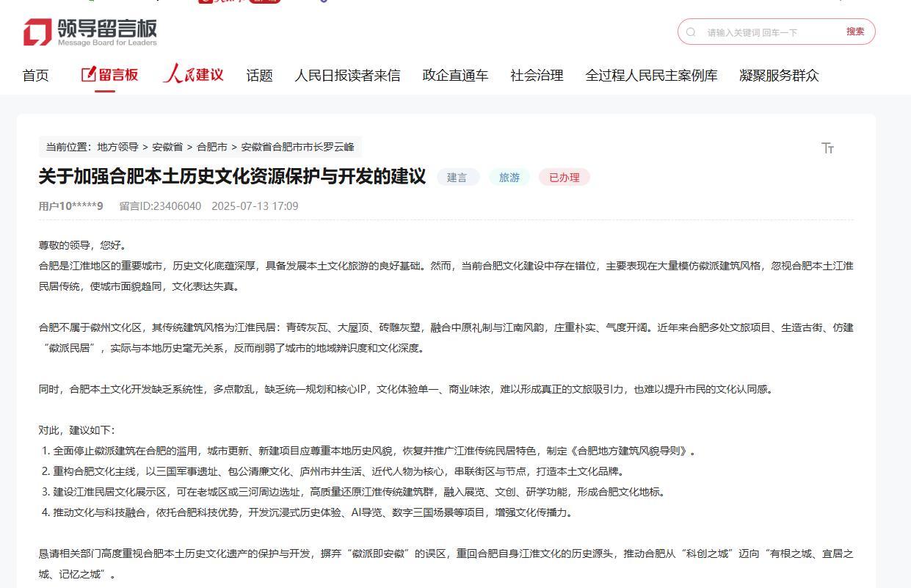
Task: Click the magnifier icon in search box
Action: 691,32
